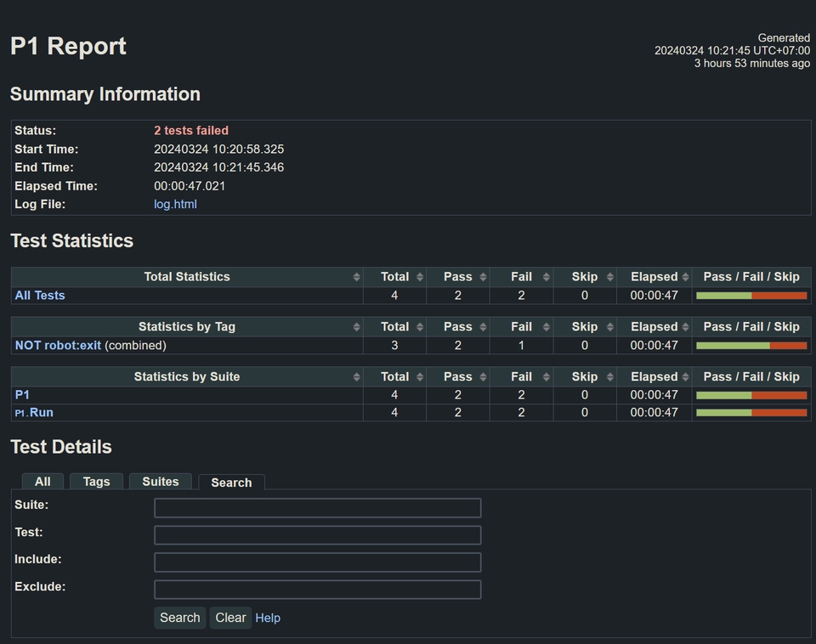Image resolution: width=816 pixels, height=644 pixels.
Task: Click the start time 20240324 10:20:58.325
Action: pos(219,150)
